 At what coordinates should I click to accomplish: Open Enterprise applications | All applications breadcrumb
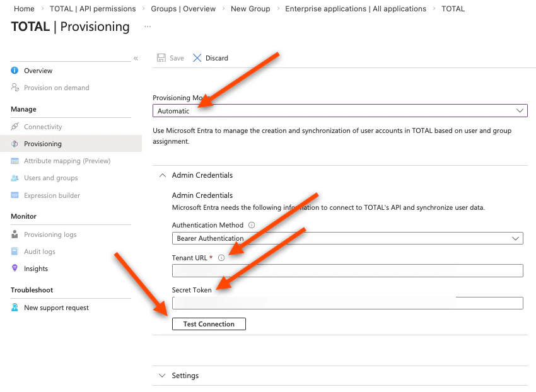point(356,9)
